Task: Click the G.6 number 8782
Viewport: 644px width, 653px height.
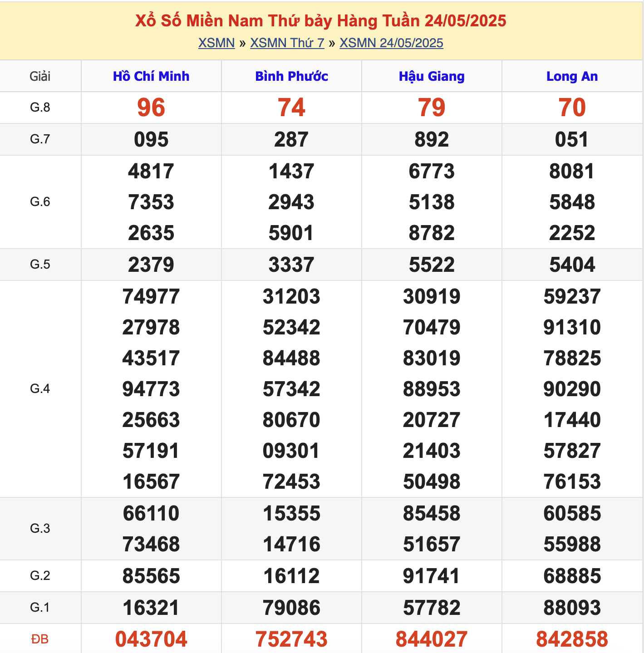Action: point(432,233)
